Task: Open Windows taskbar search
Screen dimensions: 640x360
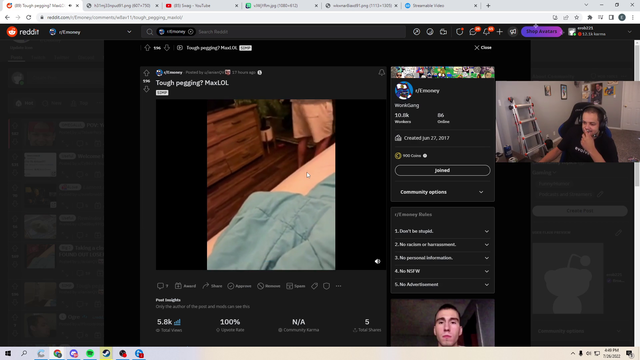Action: coord(24,353)
